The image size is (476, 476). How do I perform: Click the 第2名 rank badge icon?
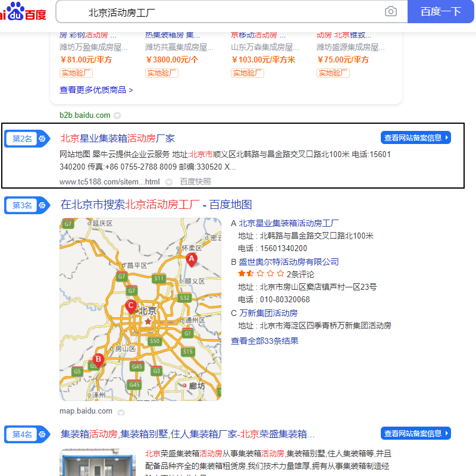27,139
